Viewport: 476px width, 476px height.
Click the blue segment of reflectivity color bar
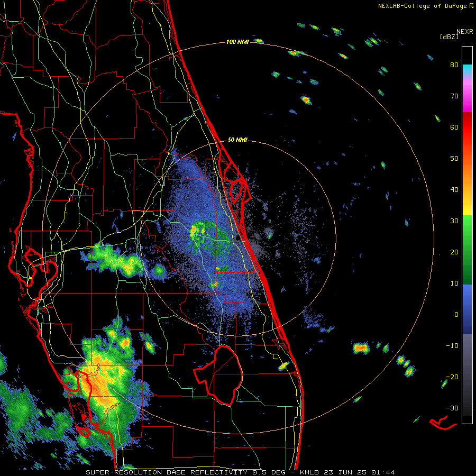(x=467, y=309)
